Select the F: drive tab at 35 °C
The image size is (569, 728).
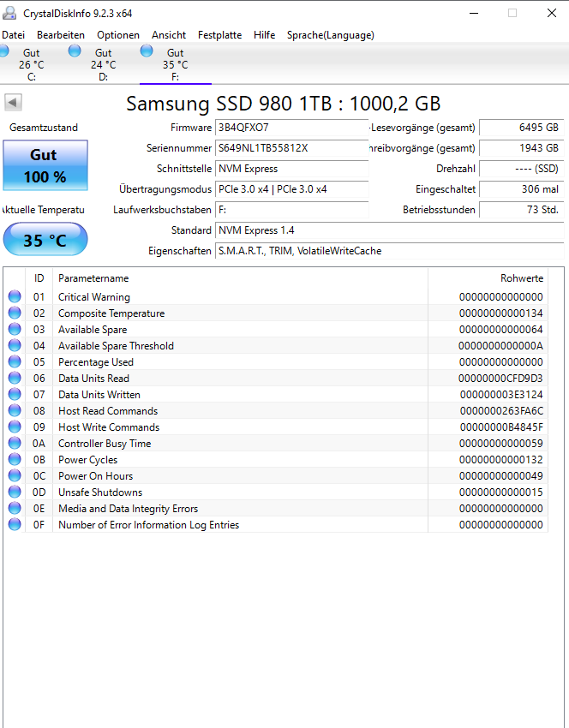175,64
